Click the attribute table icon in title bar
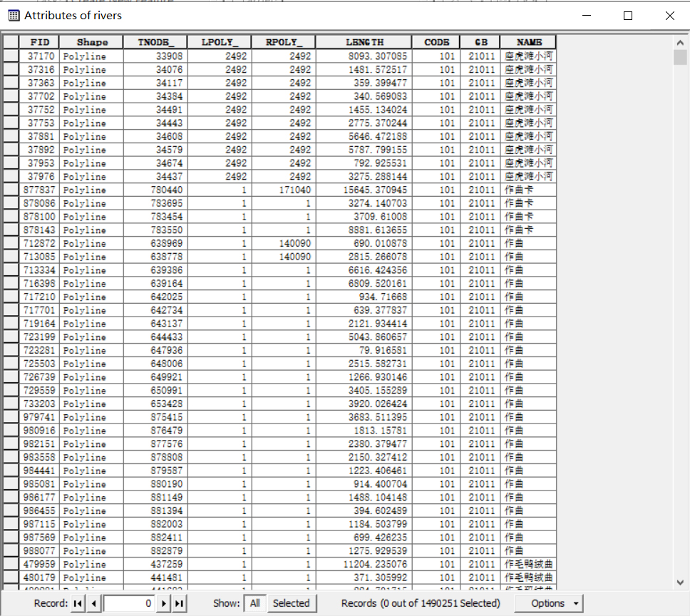This screenshot has height=616, width=690. pos(14,15)
